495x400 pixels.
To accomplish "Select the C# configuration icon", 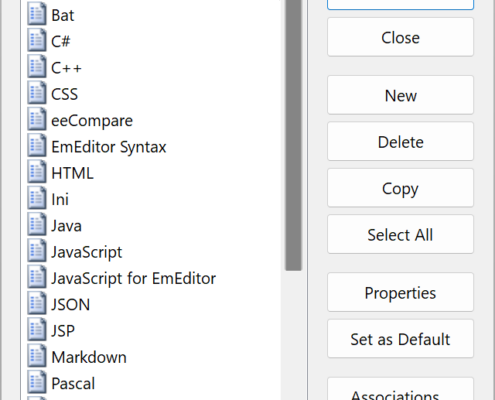I will [37, 40].
